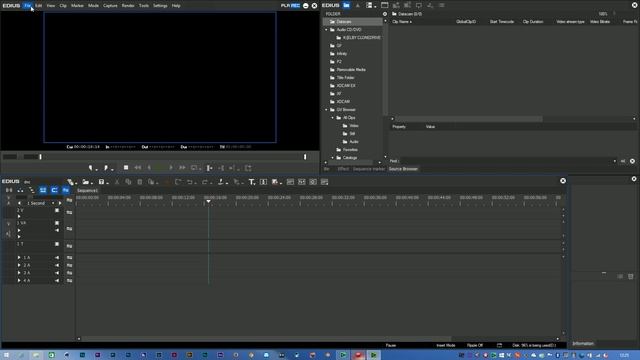Expand the 4 A audio track
Viewport: 640px width, 360px height.
19,280
